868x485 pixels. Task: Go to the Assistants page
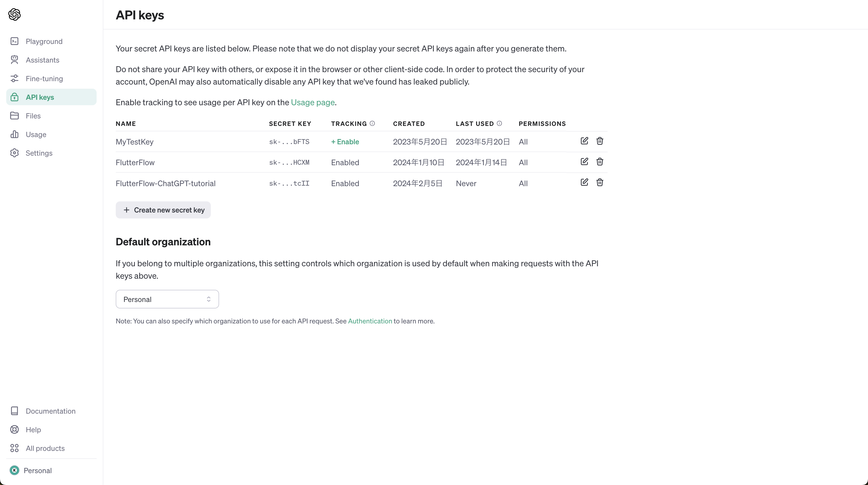click(42, 60)
